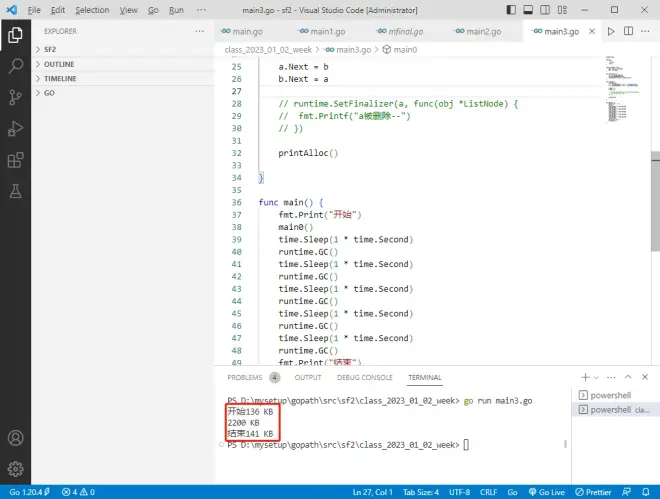Image resolution: width=660 pixels, height=499 pixels.
Task: Show hidden menus via title bar ellipsis
Action: 201,10
